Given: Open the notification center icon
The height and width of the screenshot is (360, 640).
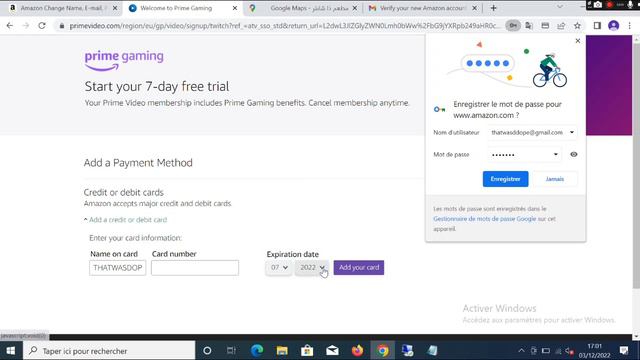Looking at the screenshot, I should pos(624,351).
